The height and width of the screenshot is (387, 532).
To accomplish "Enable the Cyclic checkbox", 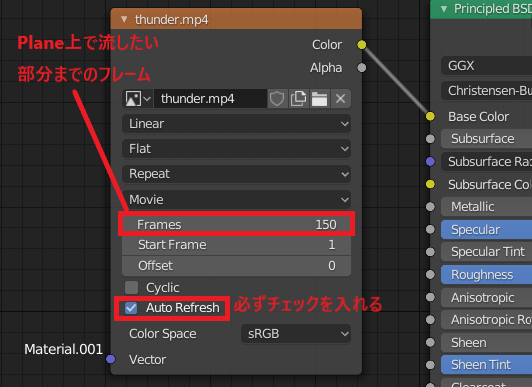I will 131,287.
